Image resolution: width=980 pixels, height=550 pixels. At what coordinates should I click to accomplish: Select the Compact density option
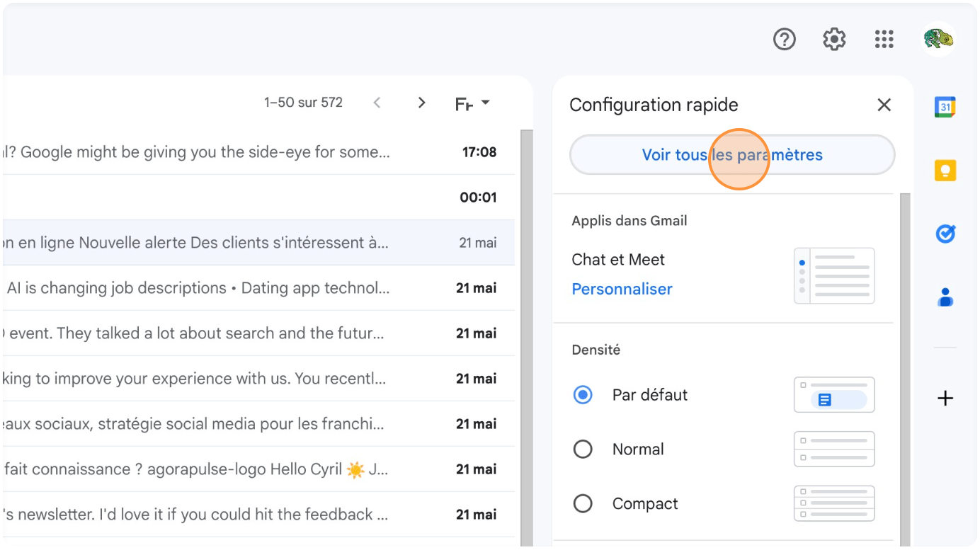(583, 504)
